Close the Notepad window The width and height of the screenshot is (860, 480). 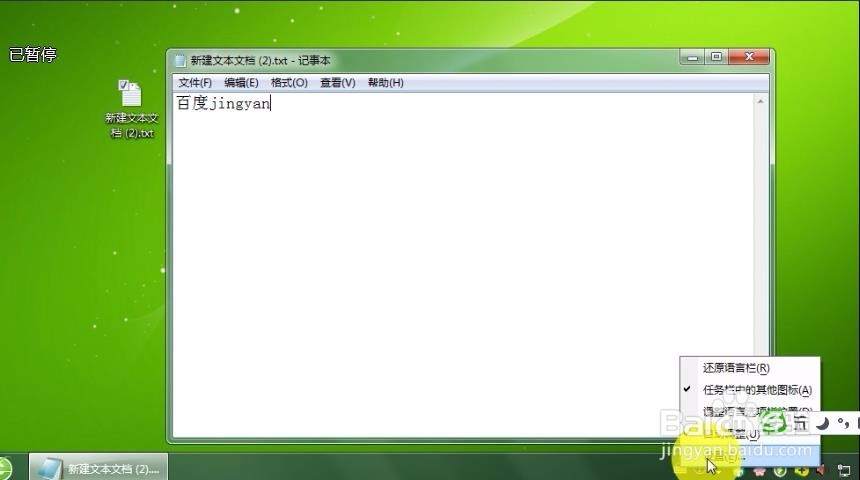pos(749,57)
